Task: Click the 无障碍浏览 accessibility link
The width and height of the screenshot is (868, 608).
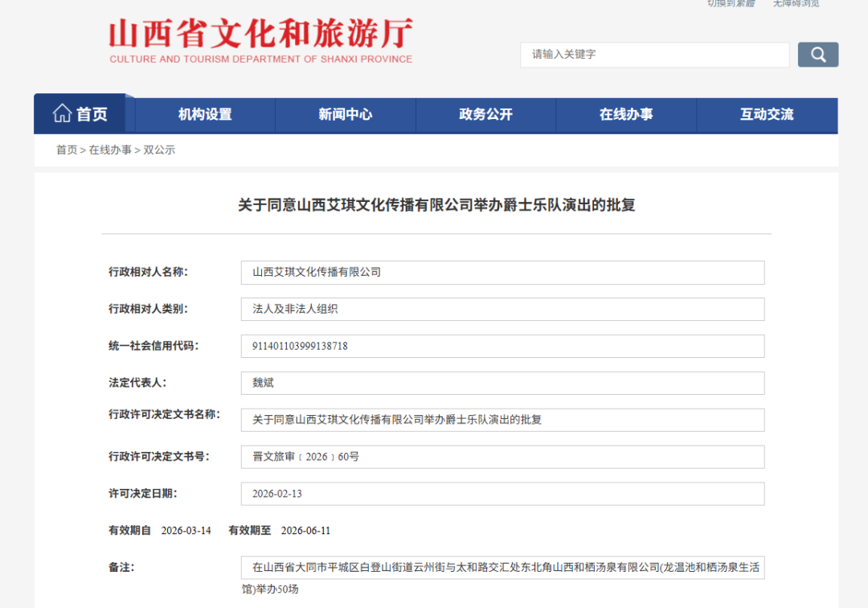Action: pos(796,4)
